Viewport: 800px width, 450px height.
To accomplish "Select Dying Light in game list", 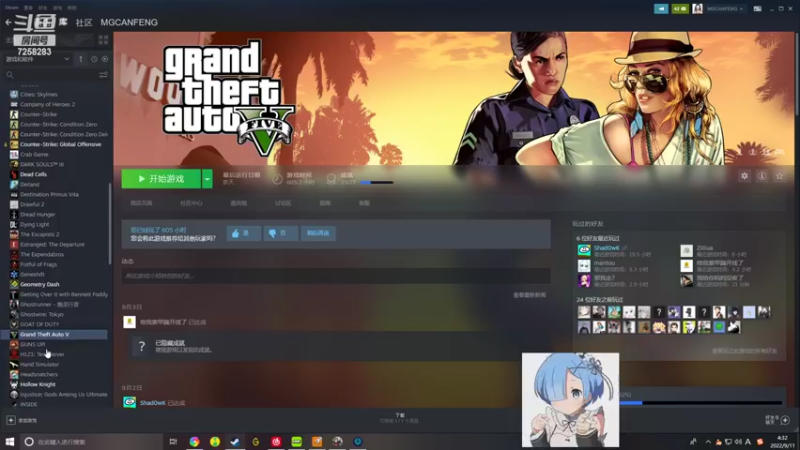I will pyautogui.click(x=35, y=224).
